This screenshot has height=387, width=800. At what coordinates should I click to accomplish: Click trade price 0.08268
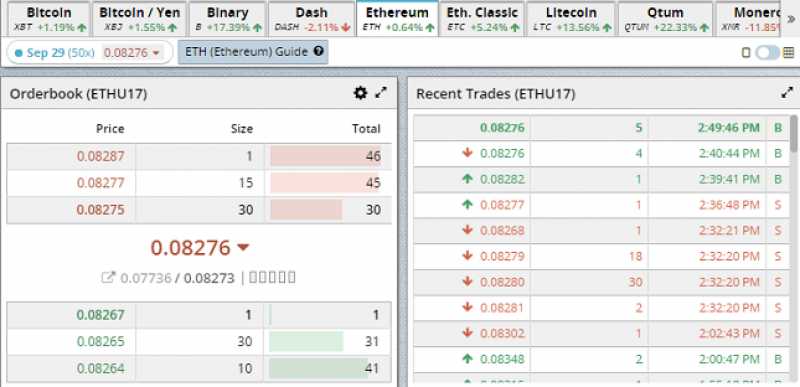coord(502,230)
